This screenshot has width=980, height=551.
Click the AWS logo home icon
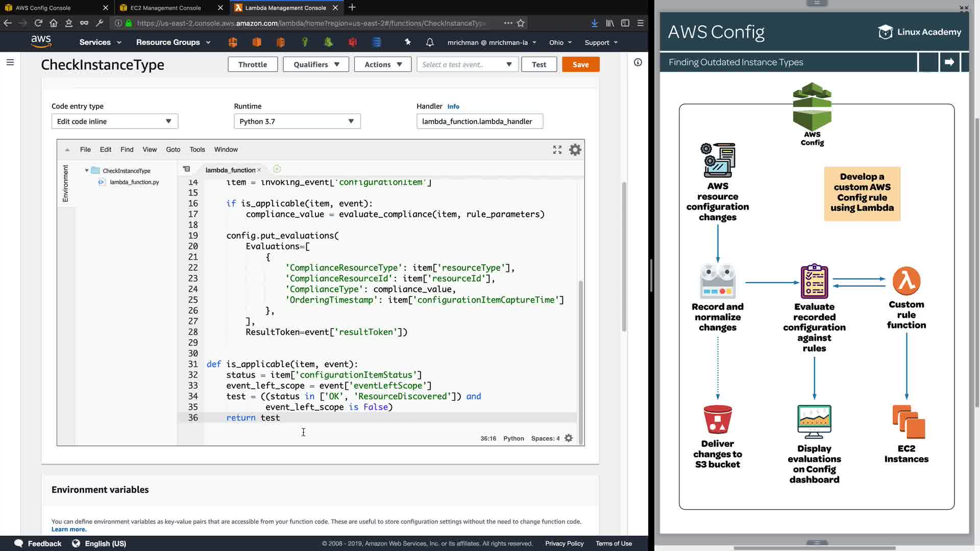click(x=41, y=42)
